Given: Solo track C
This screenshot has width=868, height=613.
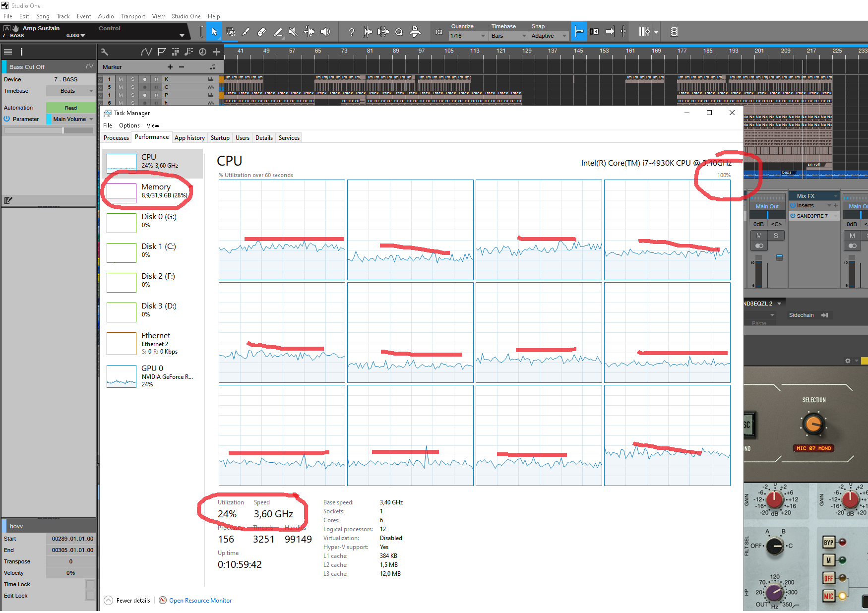Looking at the screenshot, I should click(132, 87).
